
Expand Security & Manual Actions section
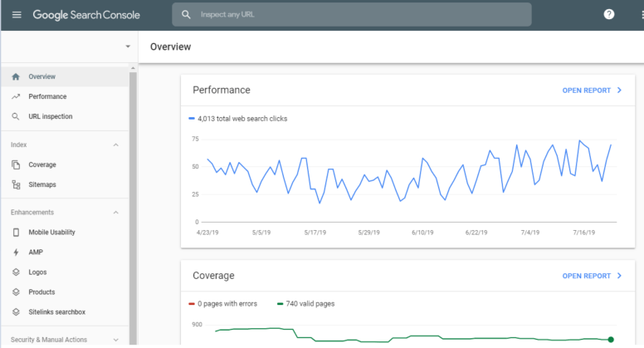tap(115, 339)
